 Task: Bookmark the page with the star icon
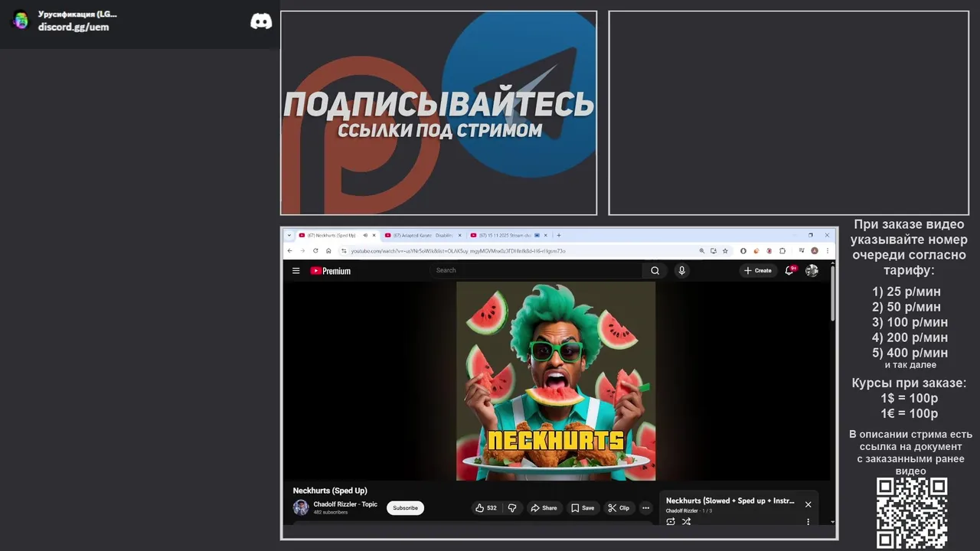[x=725, y=250]
